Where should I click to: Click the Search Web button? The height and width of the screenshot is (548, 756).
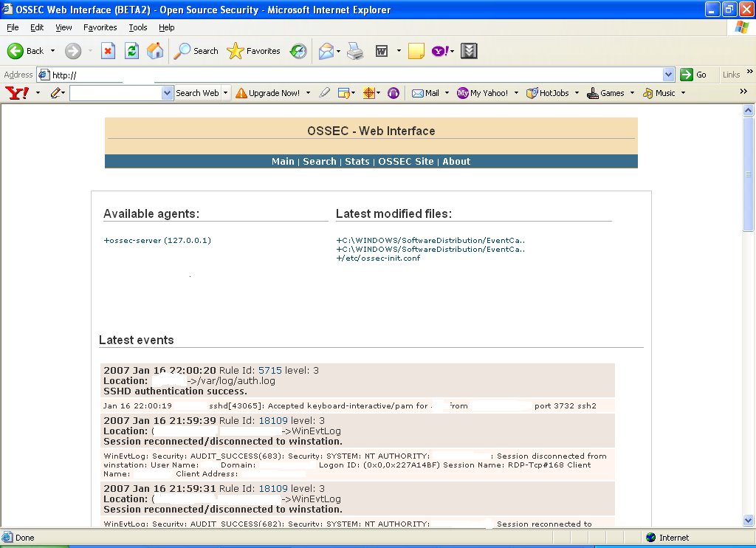click(197, 92)
